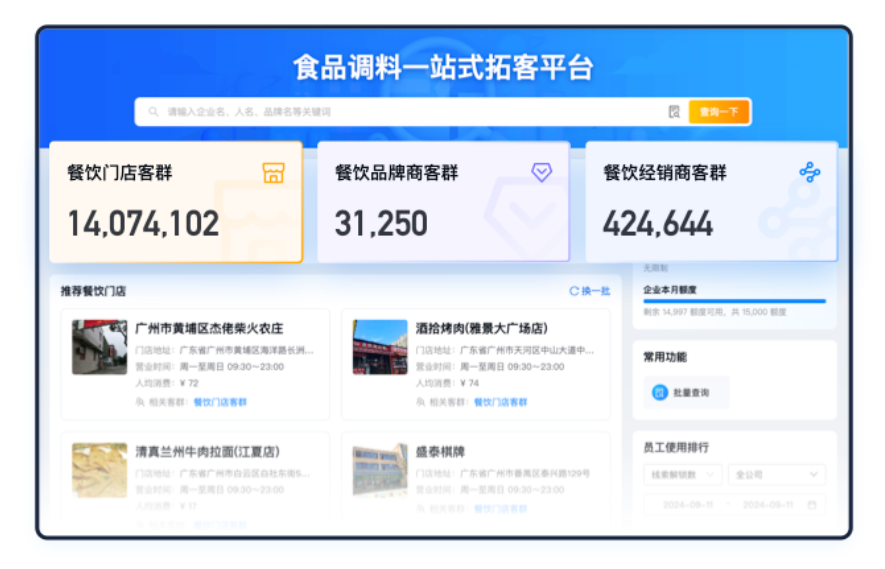Open the 全公司 dropdown selector
This screenshot has height=569, width=885.
point(776,474)
